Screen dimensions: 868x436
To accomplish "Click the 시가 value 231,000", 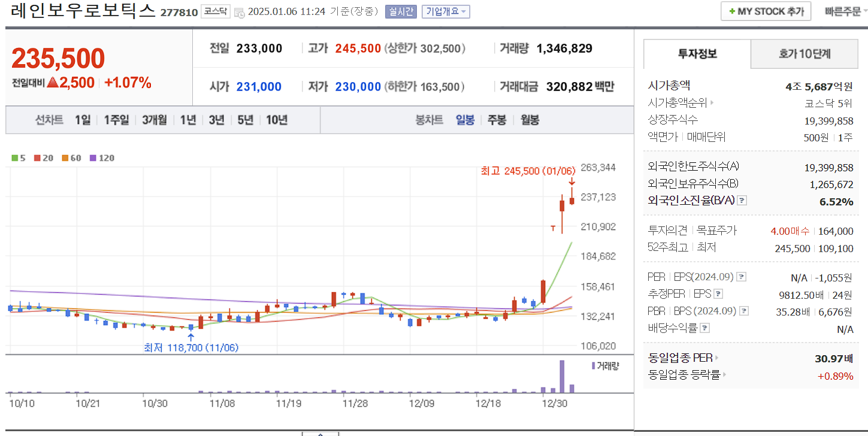I will pos(259,87).
